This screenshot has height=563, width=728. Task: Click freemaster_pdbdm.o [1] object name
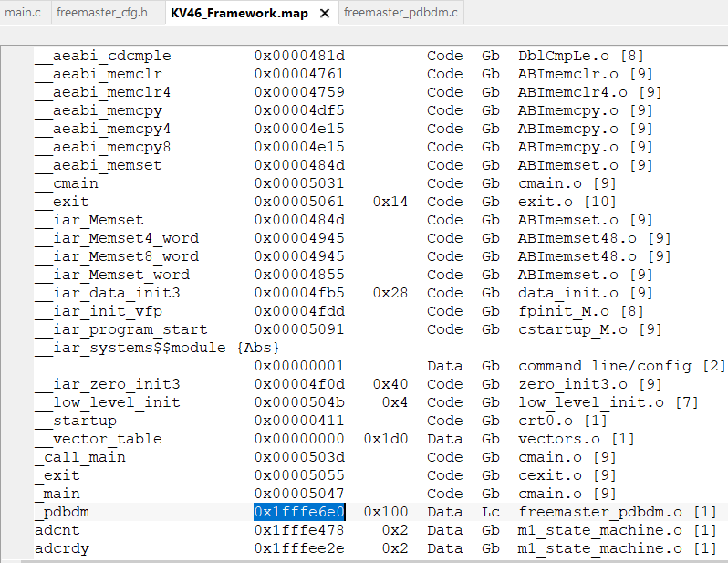pyautogui.click(x=617, y=512)
